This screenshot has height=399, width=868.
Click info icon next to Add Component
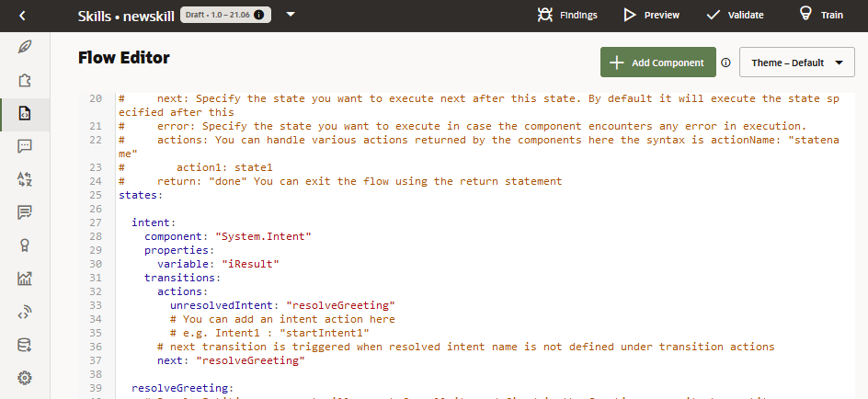click(x=725, y=63)
